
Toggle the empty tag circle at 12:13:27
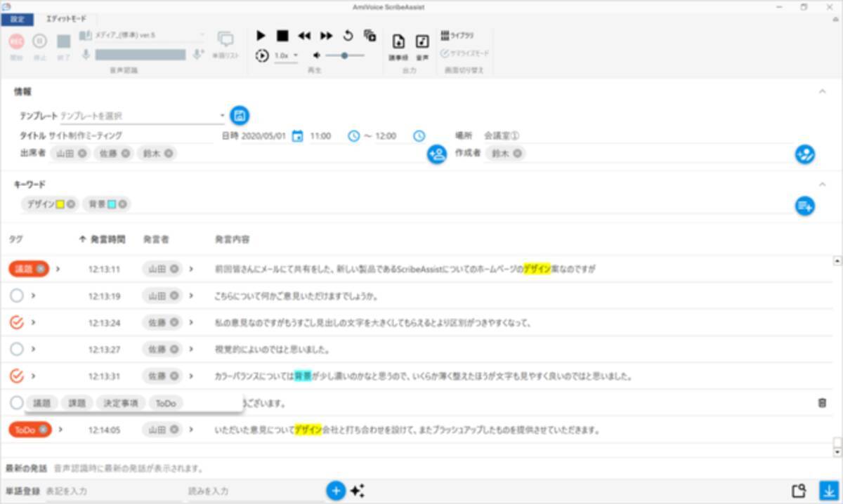(x=17, y=349)
